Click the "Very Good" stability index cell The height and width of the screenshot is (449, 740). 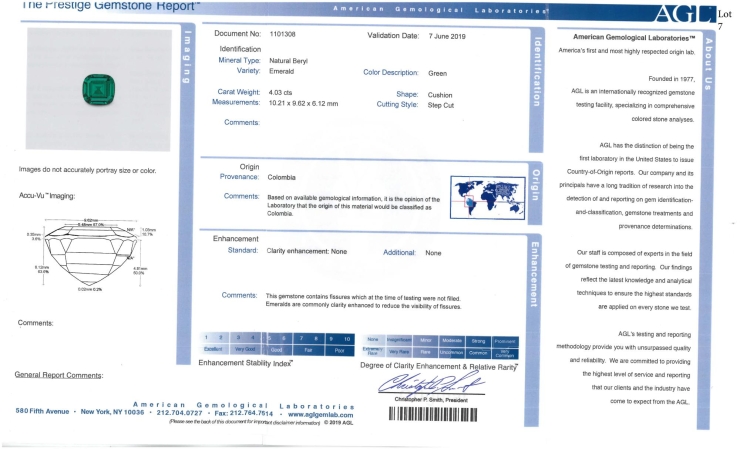click(245, 349)
